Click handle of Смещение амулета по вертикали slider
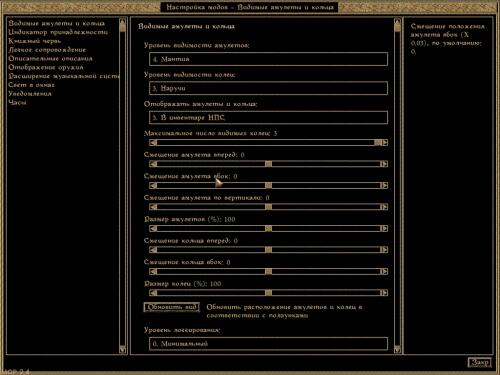500x375 pixels. coord(268,207)
